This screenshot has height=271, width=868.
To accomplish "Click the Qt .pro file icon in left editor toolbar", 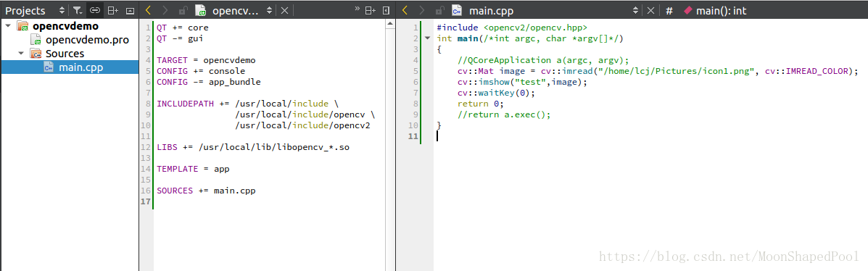I will (200, 11).
